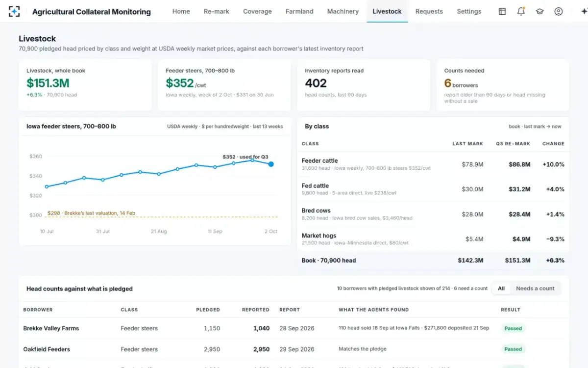588x368 pixels.
Task: Click the RESULT column header
Action: [x=511, y=310]
